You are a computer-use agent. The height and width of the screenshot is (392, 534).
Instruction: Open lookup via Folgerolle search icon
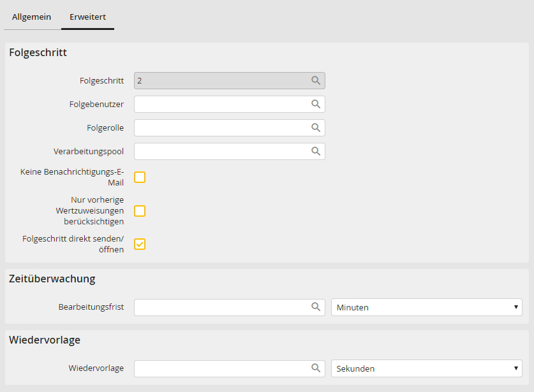[x=315, y=128]
